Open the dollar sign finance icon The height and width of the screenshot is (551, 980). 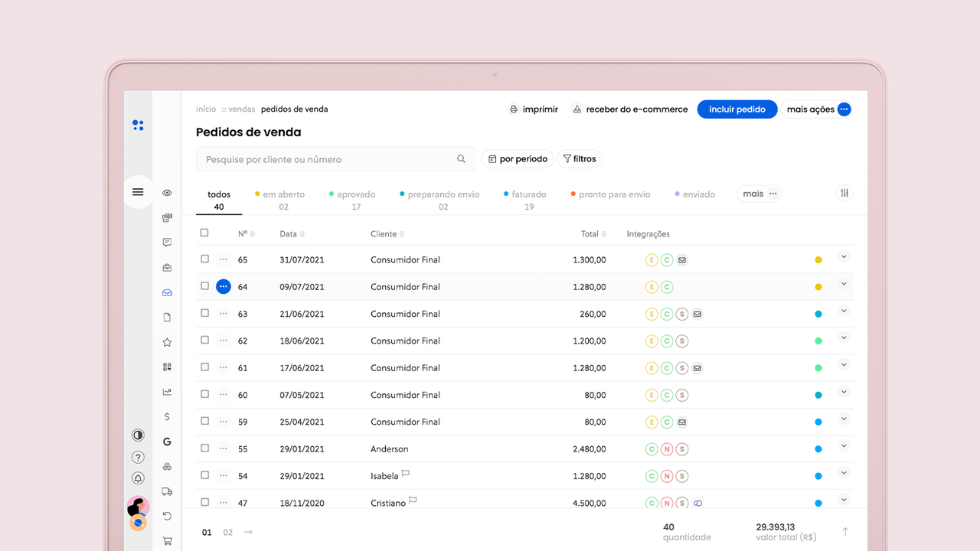click(x=167, y=417)
